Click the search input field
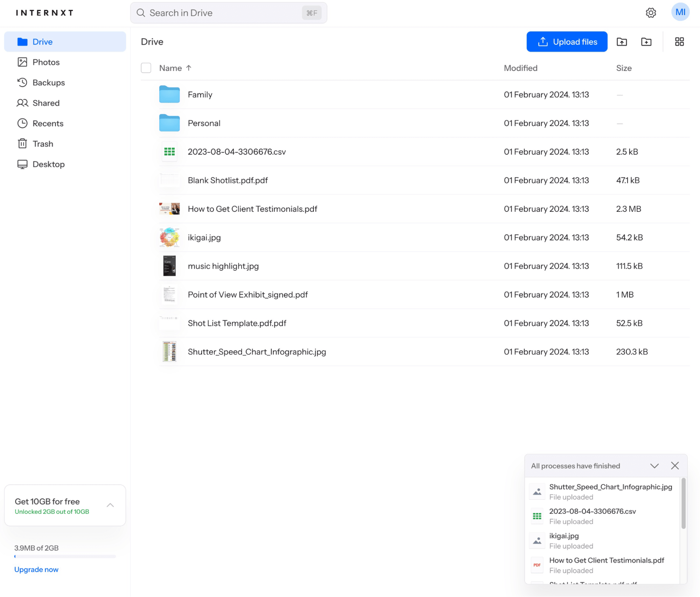This screenshot has width=700, height=597. 228,13
